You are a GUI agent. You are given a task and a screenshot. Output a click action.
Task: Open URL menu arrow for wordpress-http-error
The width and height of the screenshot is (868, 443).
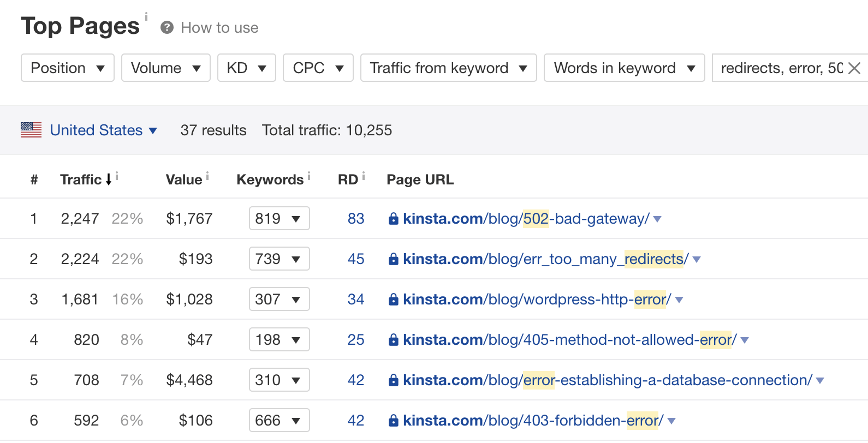[x=679, y=300]
